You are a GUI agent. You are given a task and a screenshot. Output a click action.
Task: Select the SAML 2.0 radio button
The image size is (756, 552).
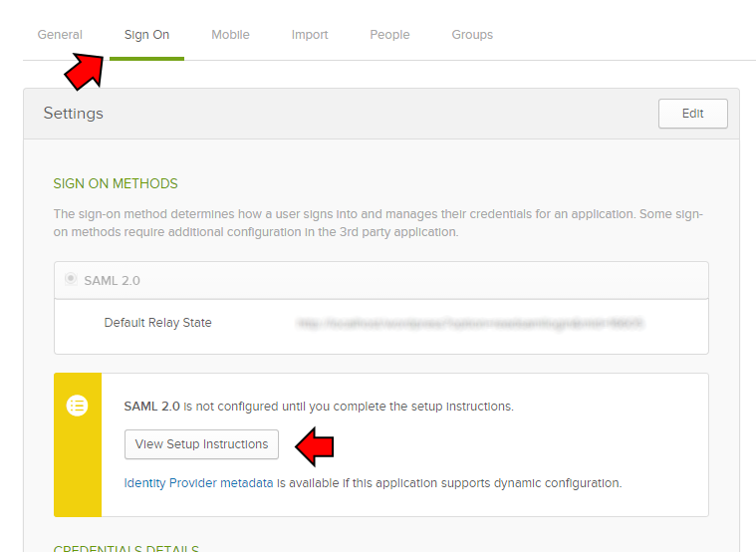pos(71,280)
